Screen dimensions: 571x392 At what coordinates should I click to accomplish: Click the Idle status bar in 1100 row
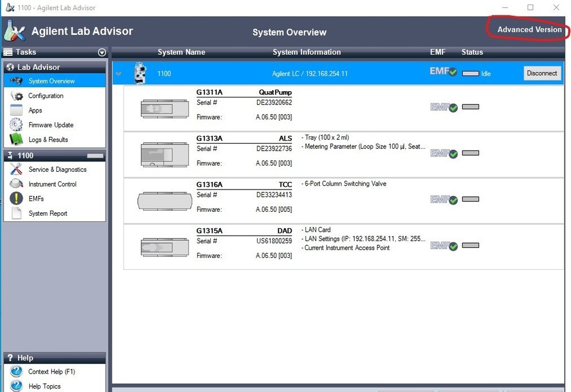click(470, 74)
